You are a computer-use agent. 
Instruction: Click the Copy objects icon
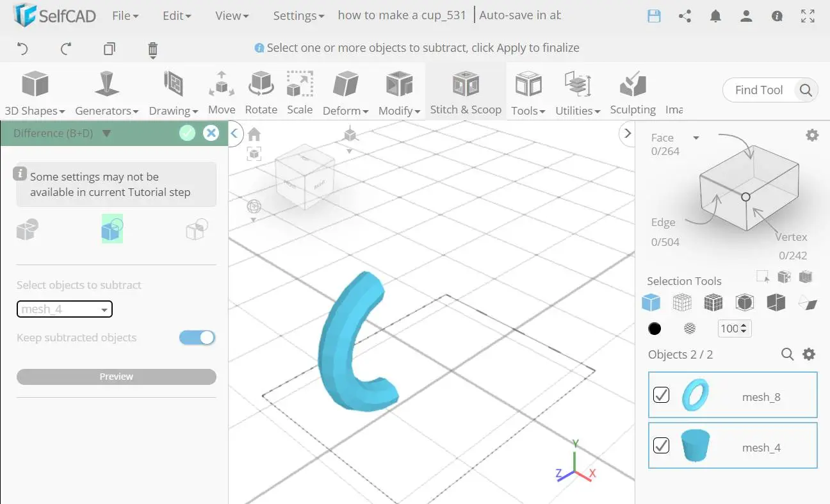coord(110,49)
